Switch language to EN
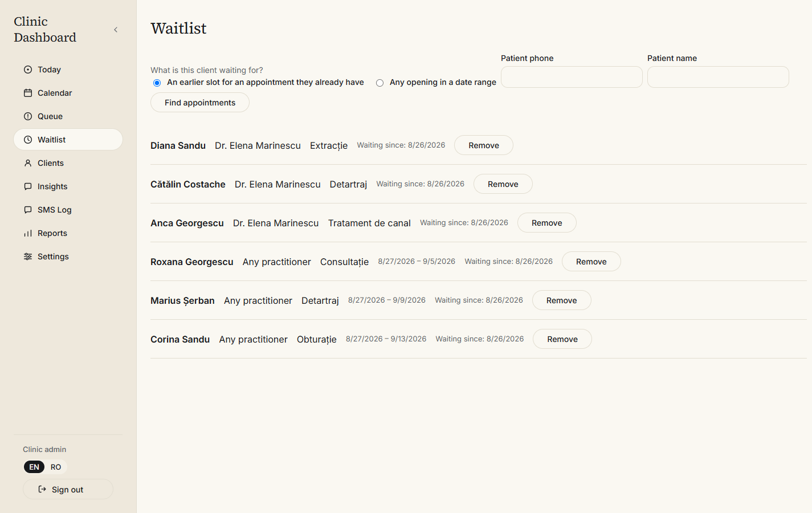812x513 pixels. point(34,467)
